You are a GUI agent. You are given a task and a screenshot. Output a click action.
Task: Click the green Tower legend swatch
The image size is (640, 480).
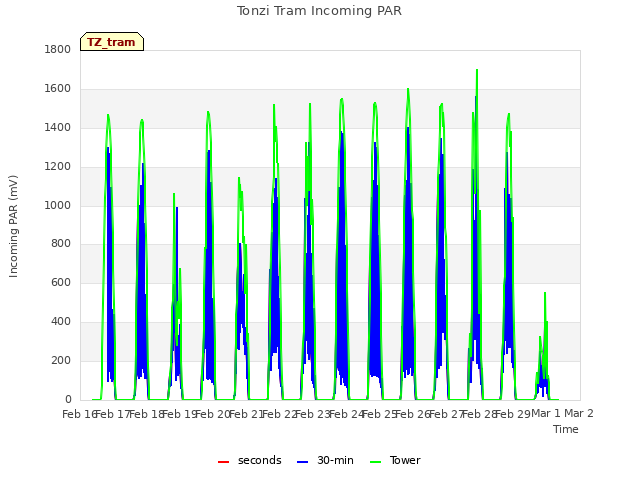tap(375, 462)
